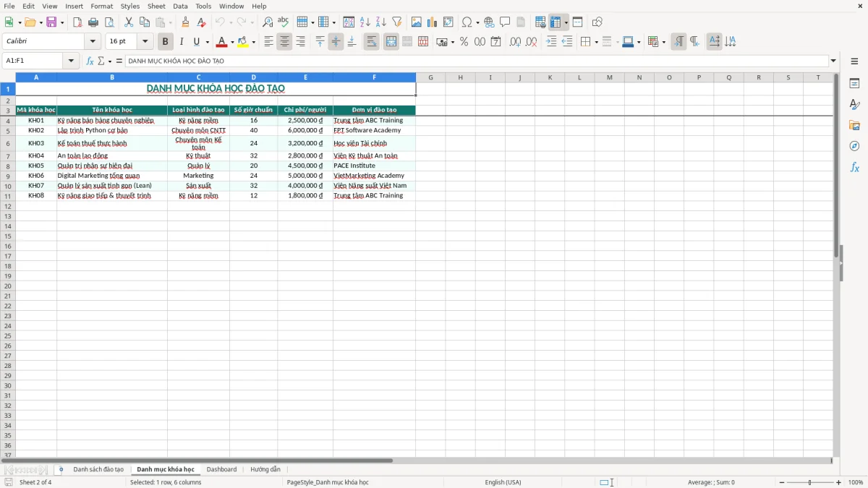Select the Clone Formatting paintbrush
Viewport: 868px width, 488px height.
[185, 22]
